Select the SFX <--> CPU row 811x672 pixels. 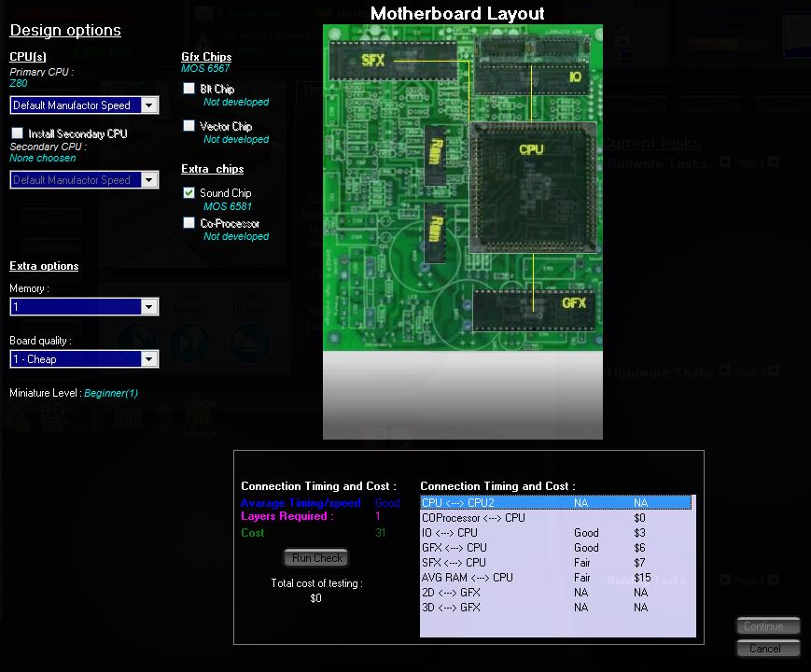(x=556, y=563)
